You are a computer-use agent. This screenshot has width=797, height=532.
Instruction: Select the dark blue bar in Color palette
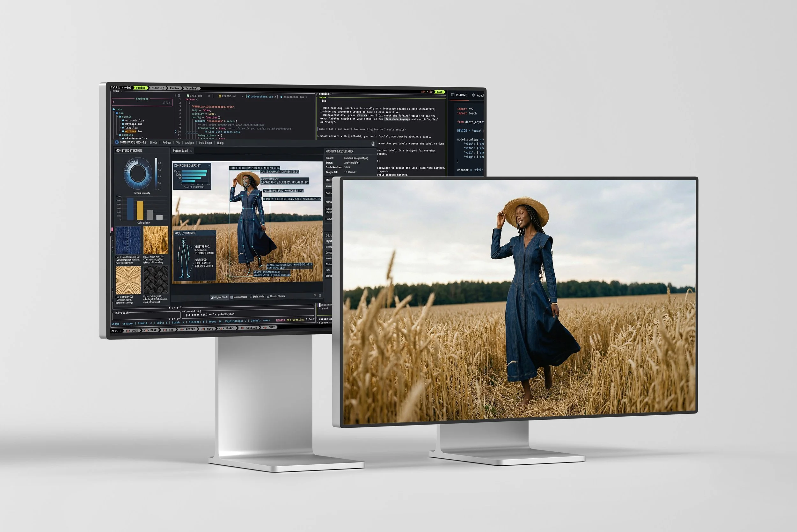pyautogui.click(x=130, y=209)
